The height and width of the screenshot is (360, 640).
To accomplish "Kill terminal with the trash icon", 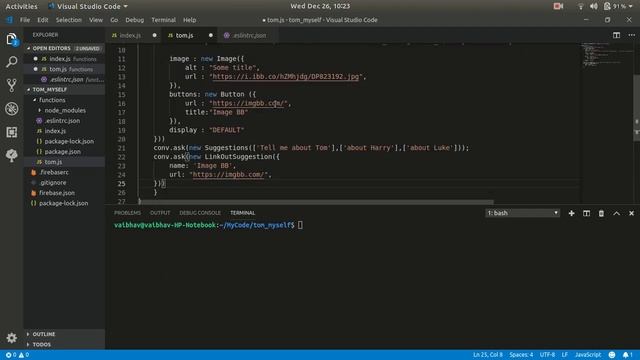I will click(x=601, y=213).
